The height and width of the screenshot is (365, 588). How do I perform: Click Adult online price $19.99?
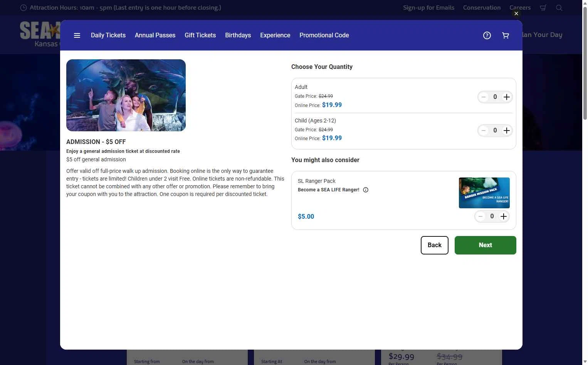pos(332,105)
